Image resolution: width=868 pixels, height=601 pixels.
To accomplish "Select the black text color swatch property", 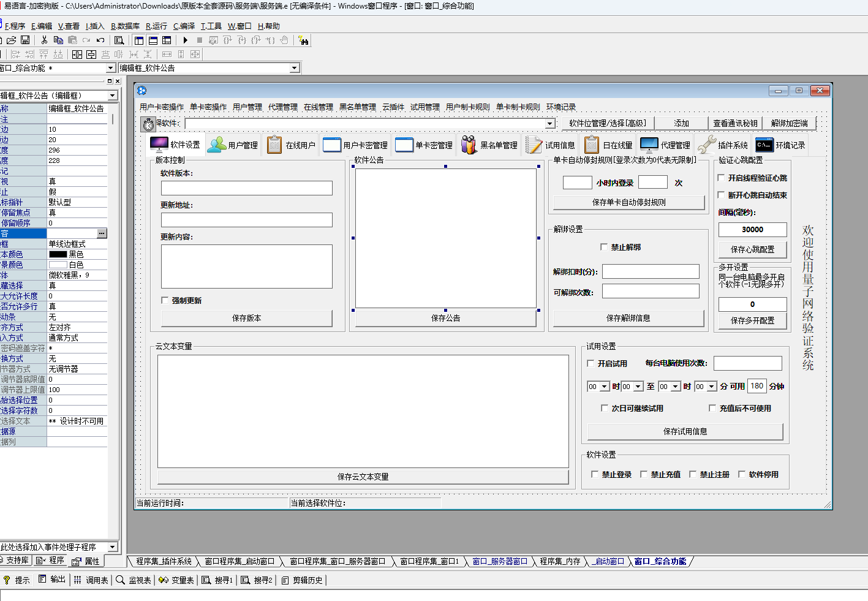I will 58,254.
